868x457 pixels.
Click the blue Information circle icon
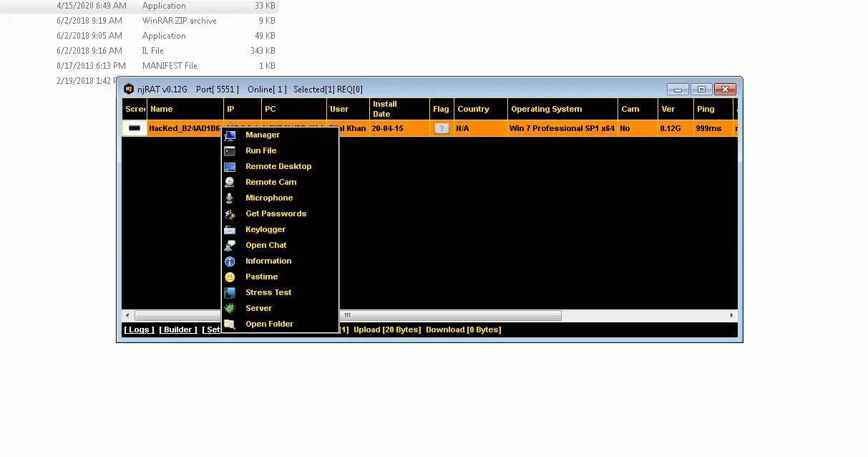coord(230,261)
